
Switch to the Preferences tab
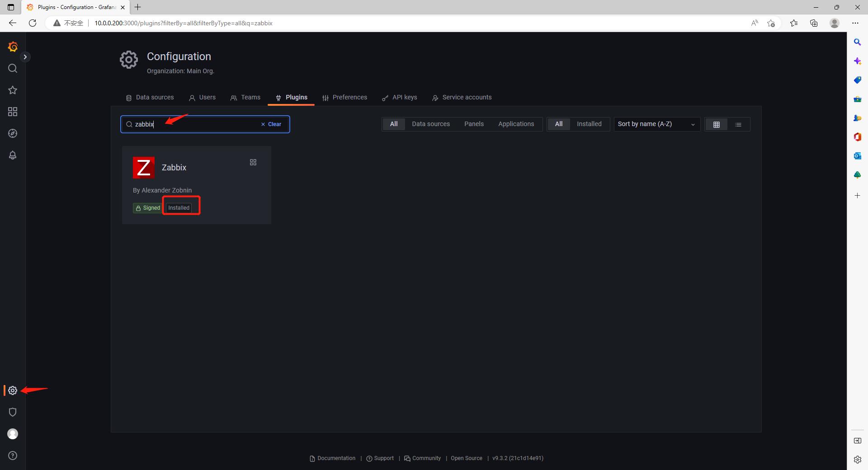[x=345, y=97]
